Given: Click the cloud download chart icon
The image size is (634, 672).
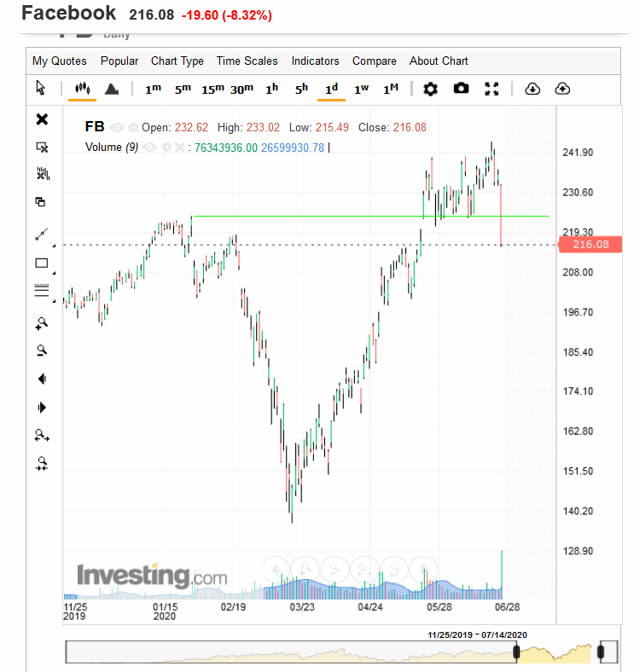Looking at the screenshot, I should click(532, 90).
